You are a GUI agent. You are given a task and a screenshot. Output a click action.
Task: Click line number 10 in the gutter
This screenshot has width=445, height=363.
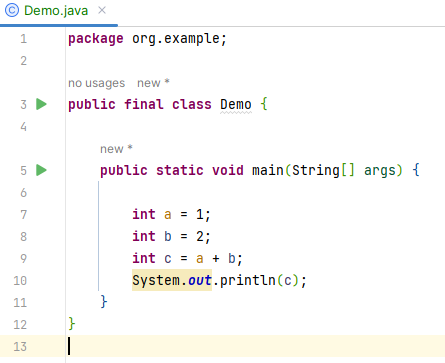tap(20, 281)
